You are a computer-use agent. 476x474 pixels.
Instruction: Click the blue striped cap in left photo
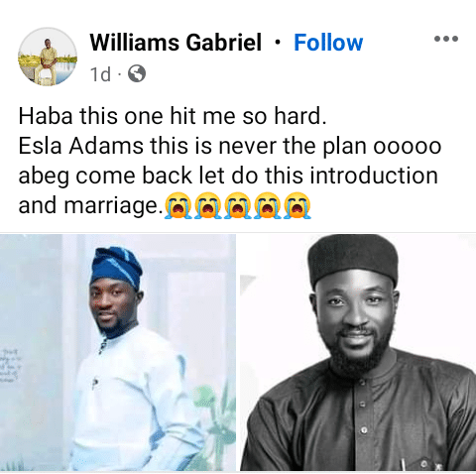pyautogui.click(x=116, y=267)
